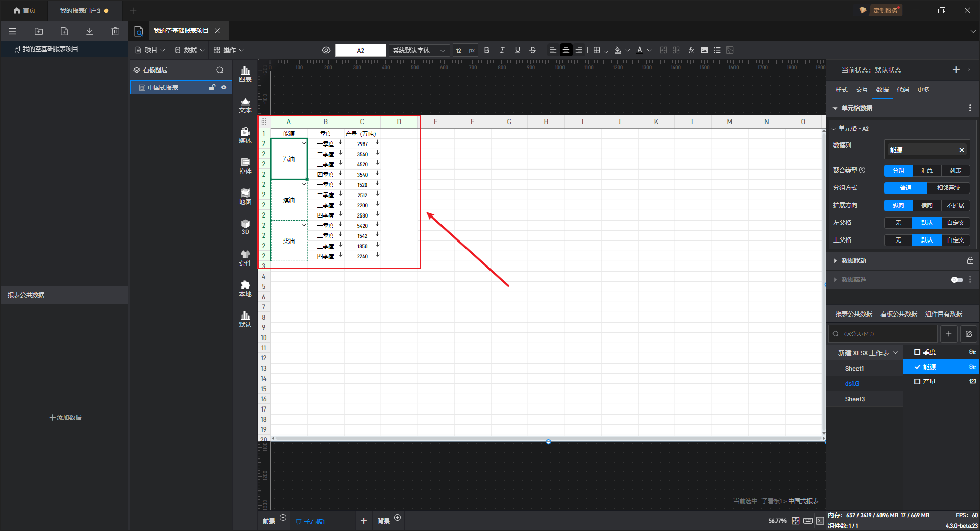The height and width of the screenshot is (531, 980).
Task: Open the 项目 menu
Action: (150, 50)
